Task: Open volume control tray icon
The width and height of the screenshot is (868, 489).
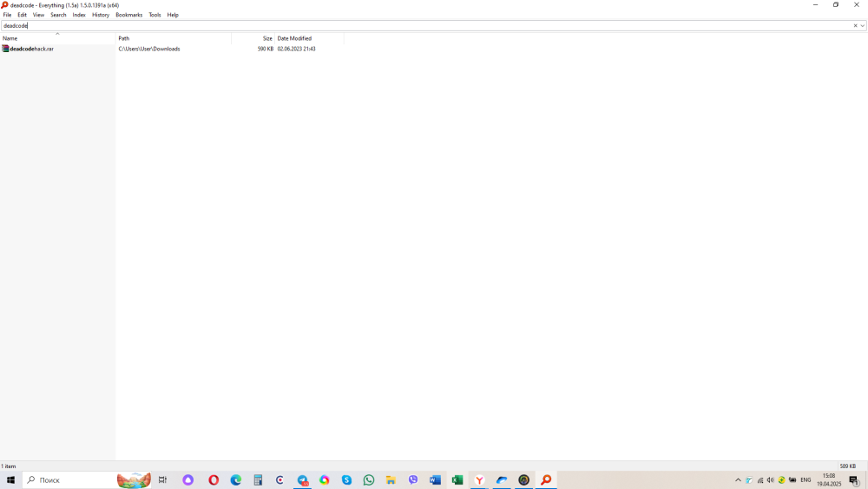Action: point(771,480)
